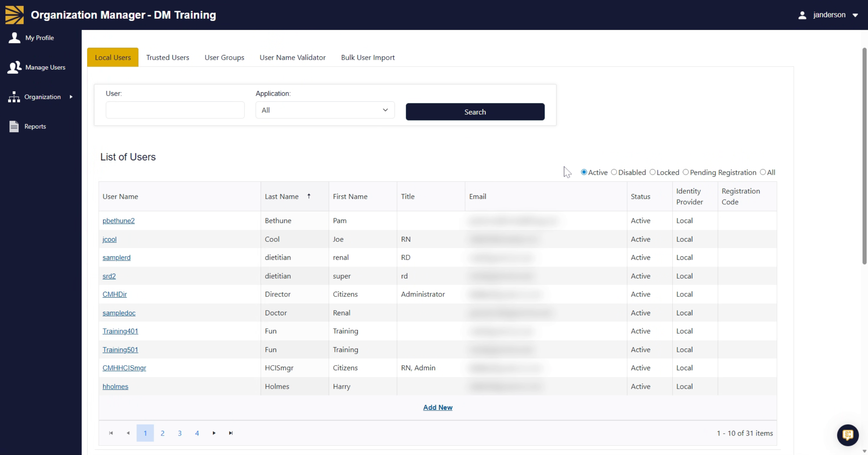Click the chat feedback bubble icon
This screenshot has width=868, height=455.
click(x=848, y=435)
